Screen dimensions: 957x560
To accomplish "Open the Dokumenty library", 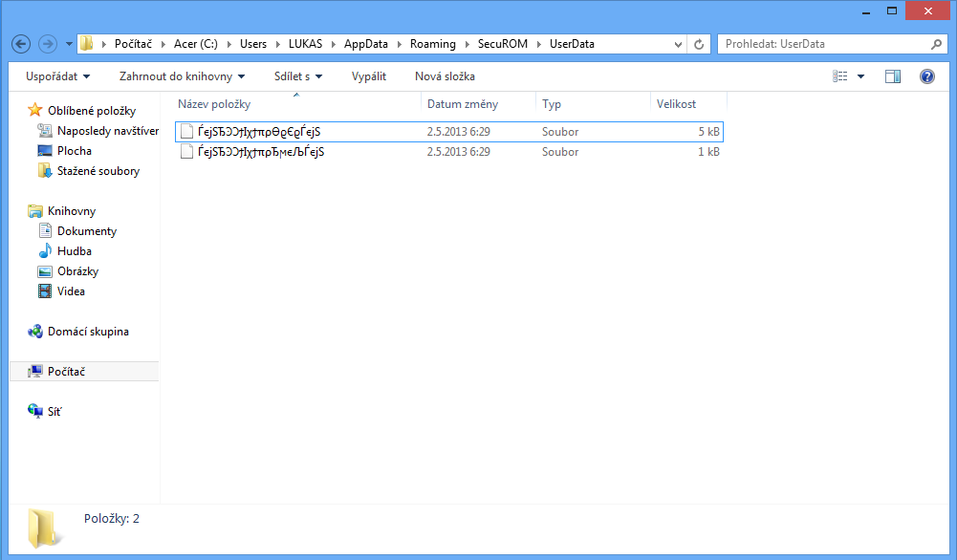I will point(87,231).
